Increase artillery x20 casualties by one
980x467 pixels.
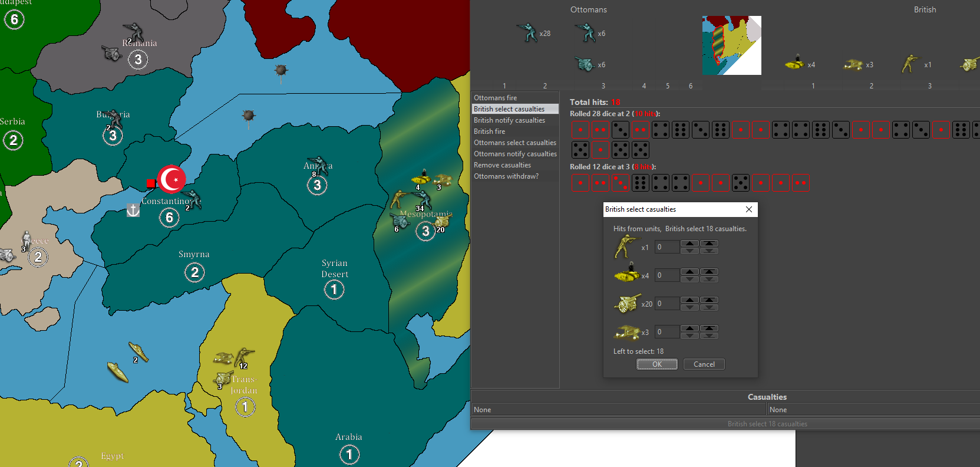tap(689, 300)
